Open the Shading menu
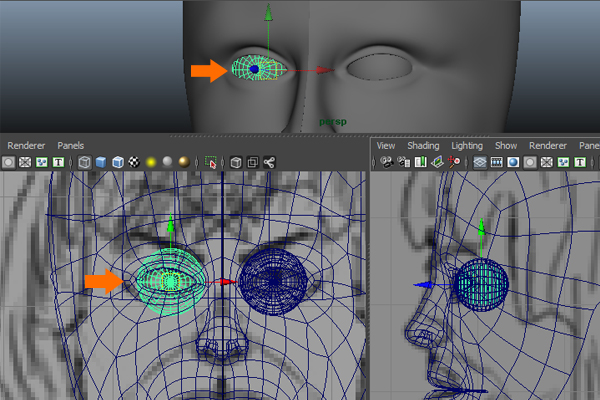Viewport: 600px width, 400px height. (424, 145)
